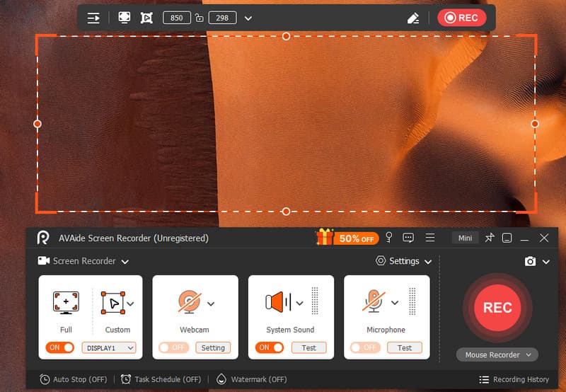Image resolution: width=566 pixels, height=392 pixels.
Task: Open the Settings menu
Action: pos(403,261)
